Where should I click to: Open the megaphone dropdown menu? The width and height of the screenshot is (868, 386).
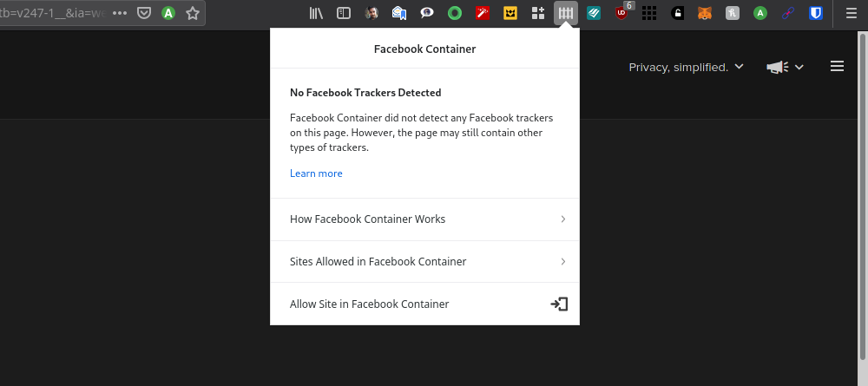tap(785, 67)
